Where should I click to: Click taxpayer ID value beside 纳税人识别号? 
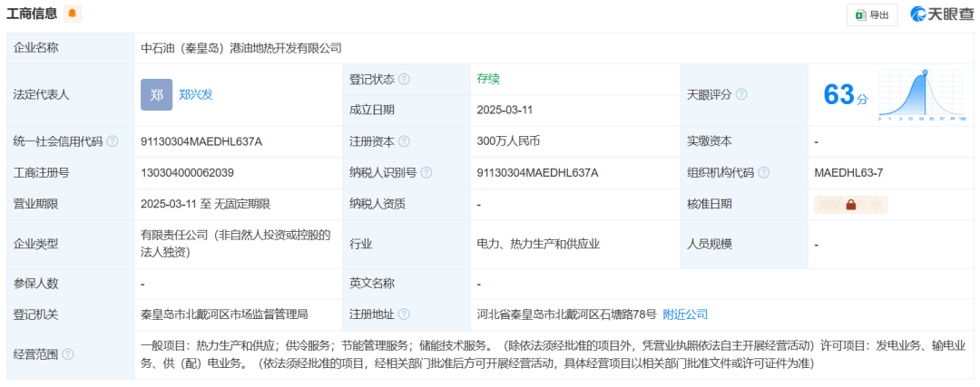tap(537, 173)
